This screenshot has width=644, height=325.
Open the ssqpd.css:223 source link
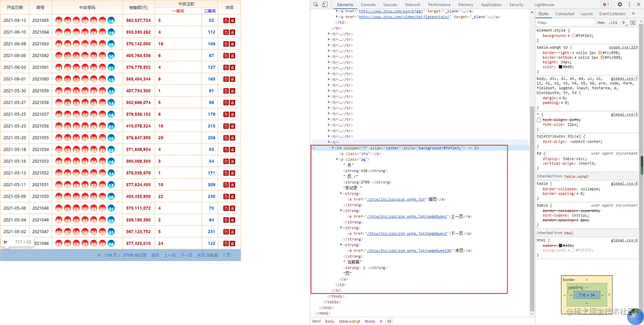[623, 47]
